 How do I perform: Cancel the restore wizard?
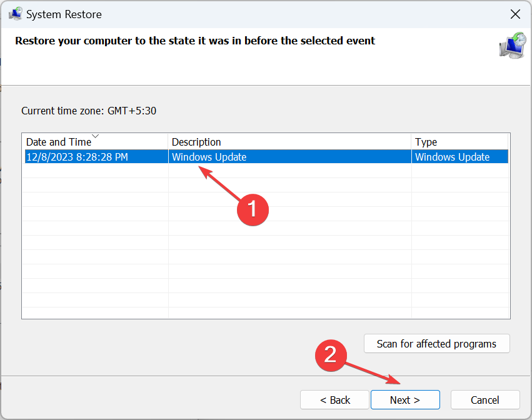point(485,400)
